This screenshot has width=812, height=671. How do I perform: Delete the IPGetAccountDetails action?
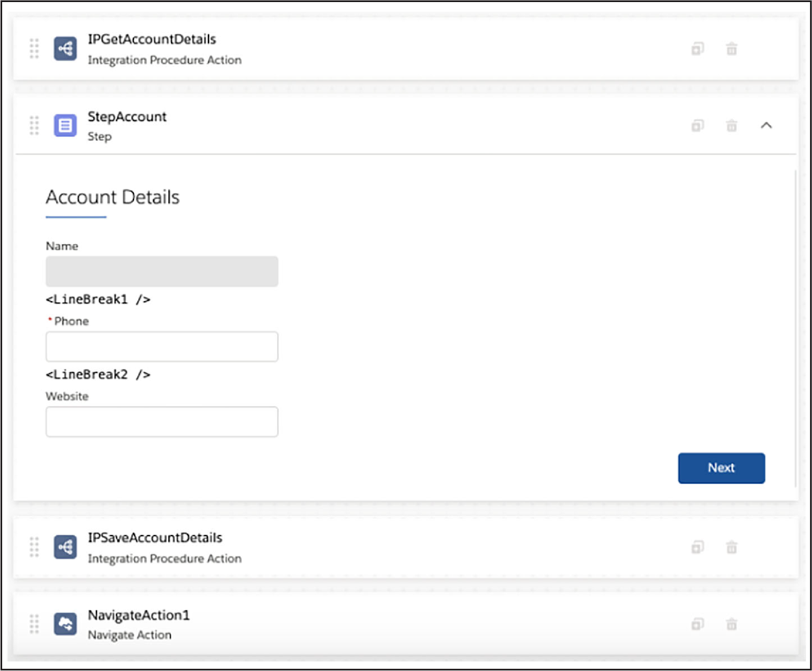pyautogui.click(x=731, y=49)
